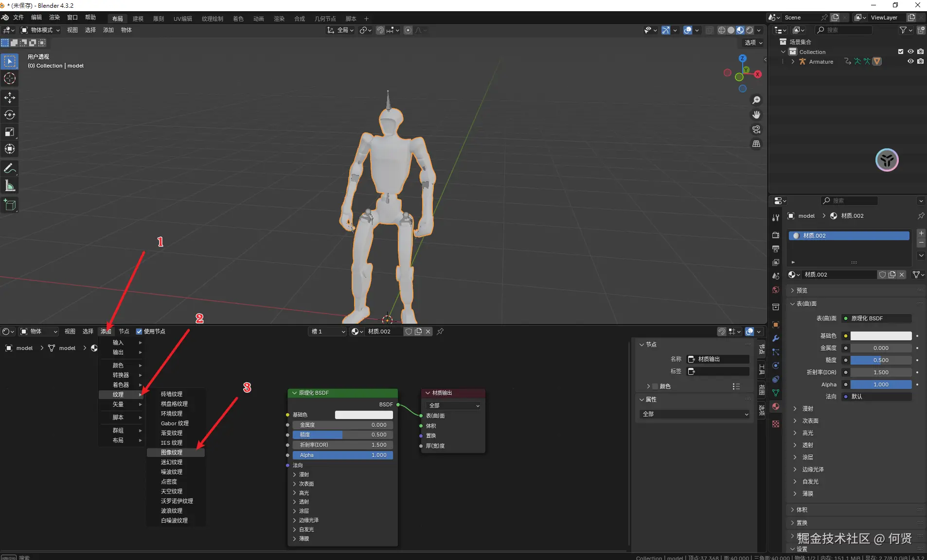Select the Rotate tool in left toolbar
Image resolution: width=927 pixels, height=560 pixels.
[10, 115]
